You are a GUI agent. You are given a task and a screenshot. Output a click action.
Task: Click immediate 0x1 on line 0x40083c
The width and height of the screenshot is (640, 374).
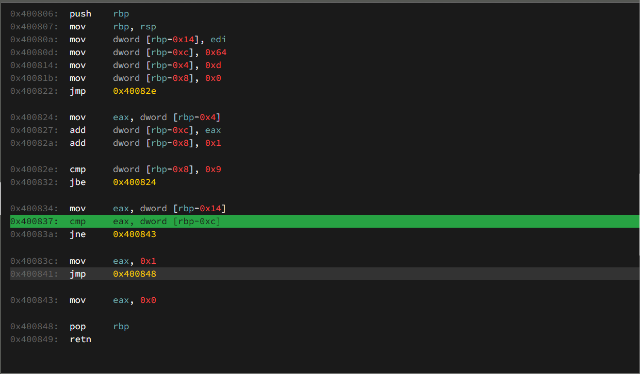point(148,261)
